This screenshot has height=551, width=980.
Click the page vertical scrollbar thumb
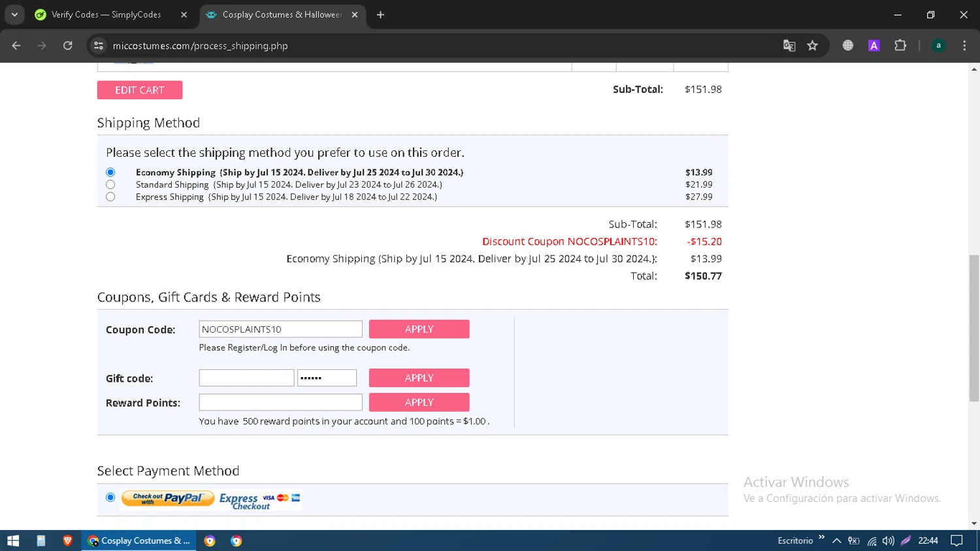coord(974,328)
